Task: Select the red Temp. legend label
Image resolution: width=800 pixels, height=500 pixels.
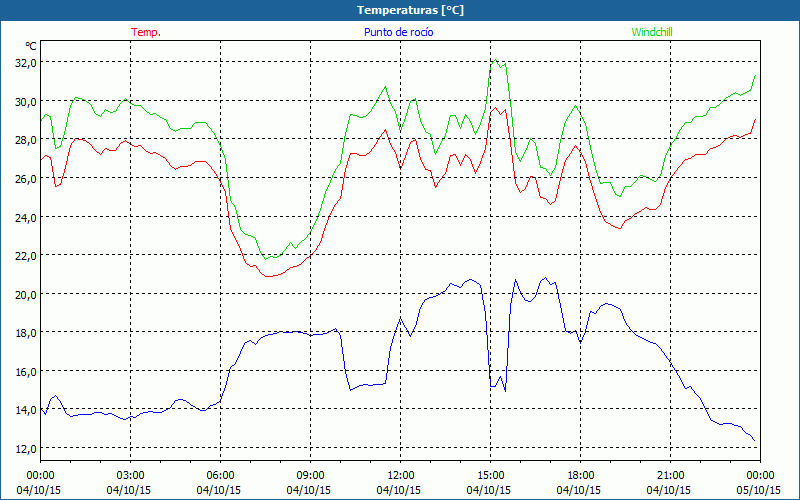Action: 146,32
